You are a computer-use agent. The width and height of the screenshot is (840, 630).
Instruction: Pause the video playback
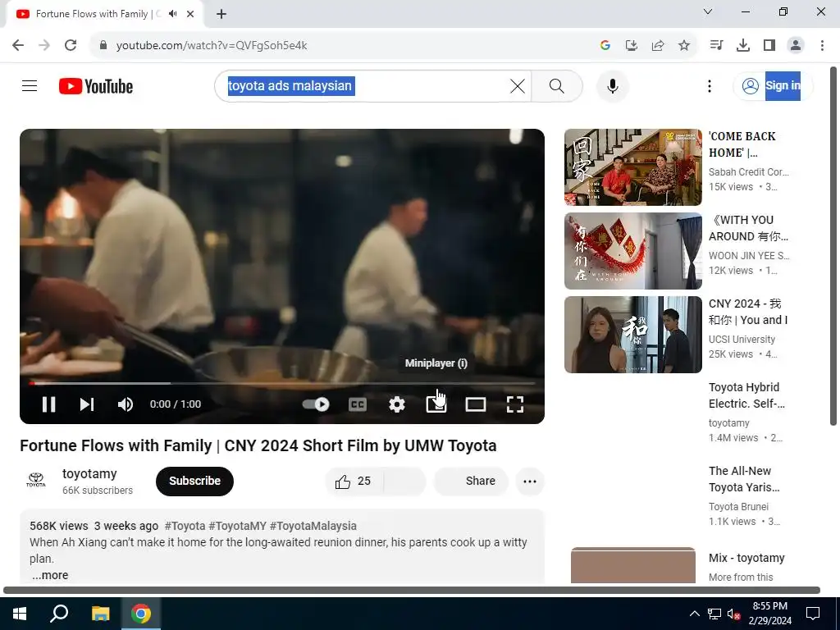point(48,404)
